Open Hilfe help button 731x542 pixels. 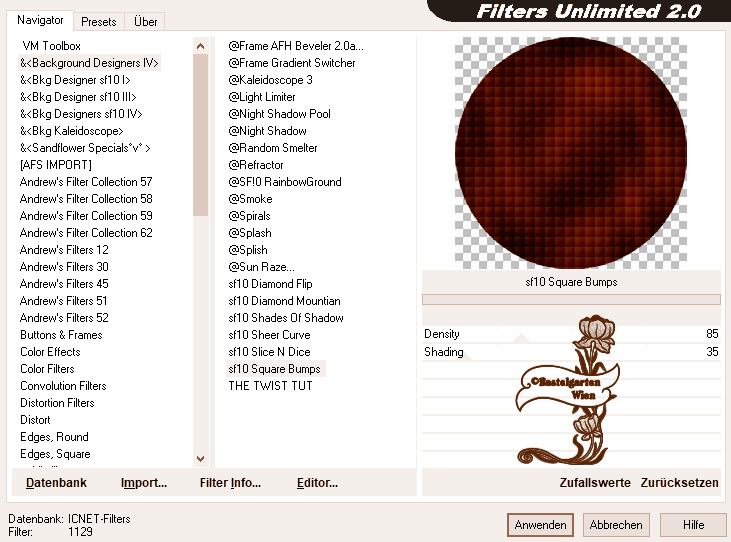pyautogui.click(x=693, y=525)
